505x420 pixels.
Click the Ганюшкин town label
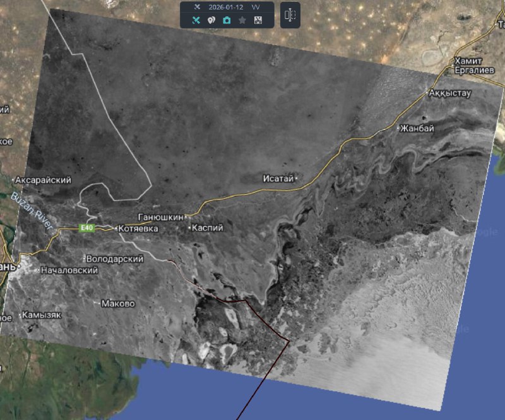point(160,217)
